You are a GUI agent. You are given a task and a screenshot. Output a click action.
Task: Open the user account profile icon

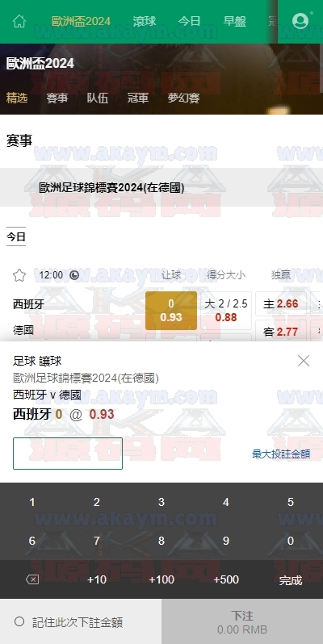pos(300,21)
